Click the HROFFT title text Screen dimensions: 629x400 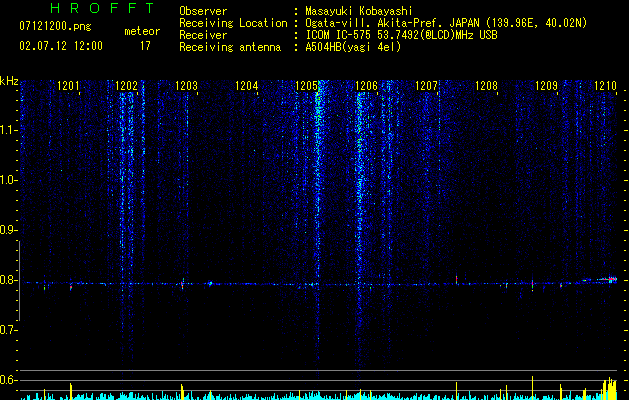(x=102, y=8)
